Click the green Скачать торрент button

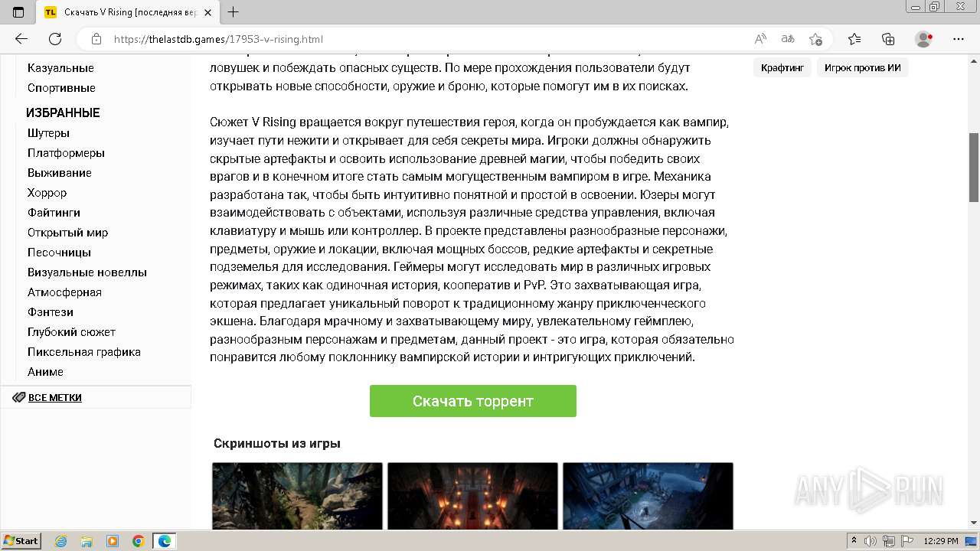click(473, 401)
